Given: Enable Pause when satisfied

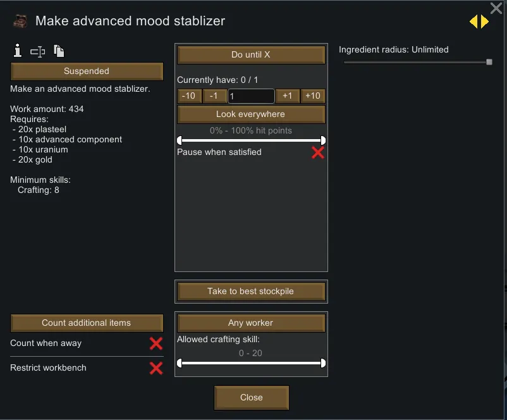Looking at the screenshot, I should coord(317,152).
